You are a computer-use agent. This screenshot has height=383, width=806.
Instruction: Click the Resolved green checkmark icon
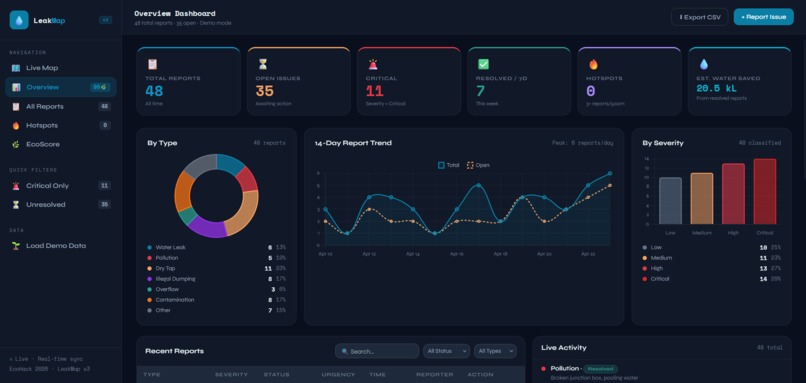pyautogui.click(x=483, y=64)
